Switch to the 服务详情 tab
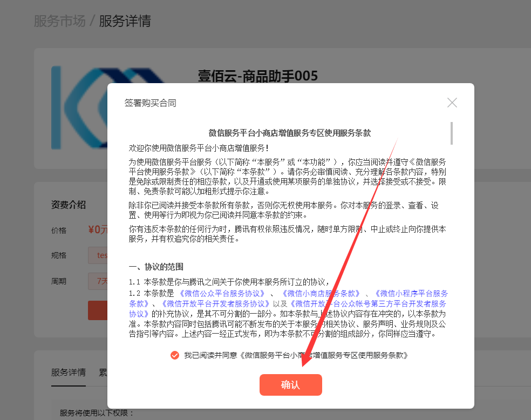 tap(69, 372)
